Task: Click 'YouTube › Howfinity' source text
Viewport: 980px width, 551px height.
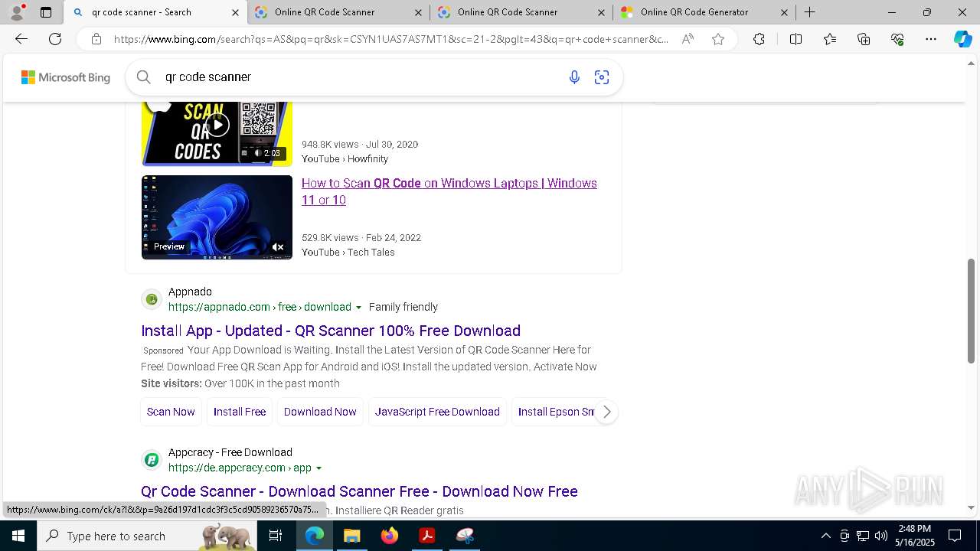Action: click(345, 159)
